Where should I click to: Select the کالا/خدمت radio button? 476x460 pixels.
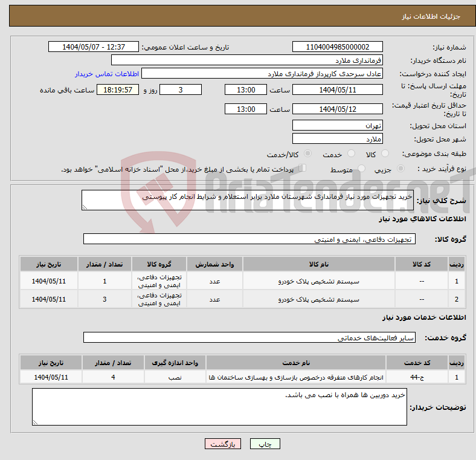coord(307,154)
